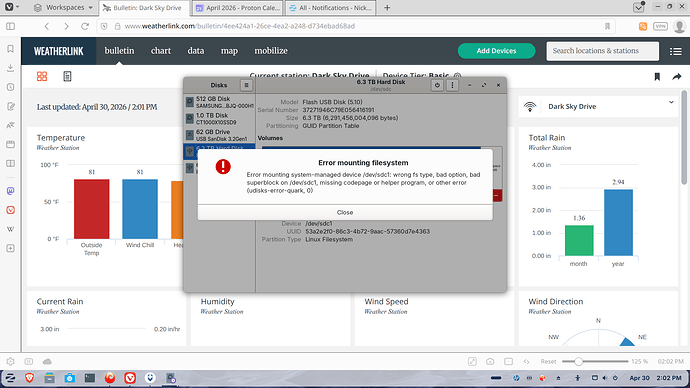This screenshot has height=388, width=690.
Task: Expand the Workspaces dropdown
Action: pyautogui.click(x=63, y=7)
